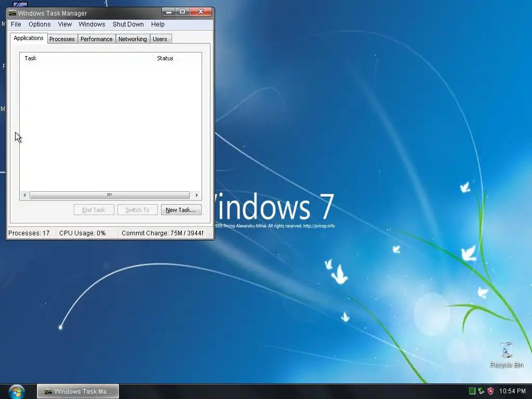Minimize the Task Manager window
This screenshot has height=399, width=532.
169,12
